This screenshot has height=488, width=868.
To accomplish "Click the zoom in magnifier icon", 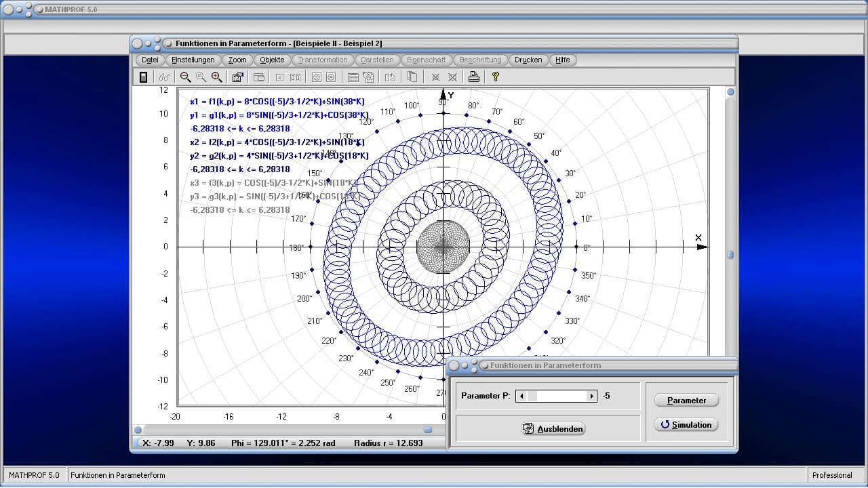I will point(216,77).
